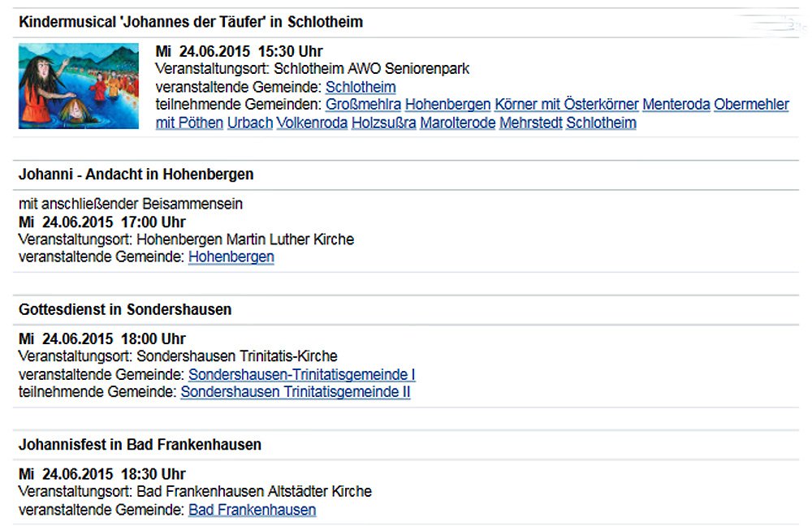Open the Bad Frankenhausen parish link
The image size is (812, 526).
point(253,511)
